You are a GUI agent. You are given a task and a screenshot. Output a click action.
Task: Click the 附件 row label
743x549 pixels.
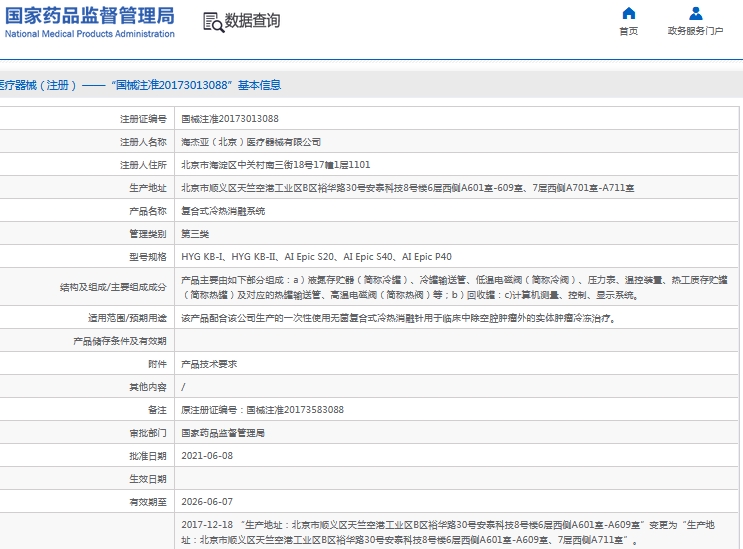pos(157,364)
